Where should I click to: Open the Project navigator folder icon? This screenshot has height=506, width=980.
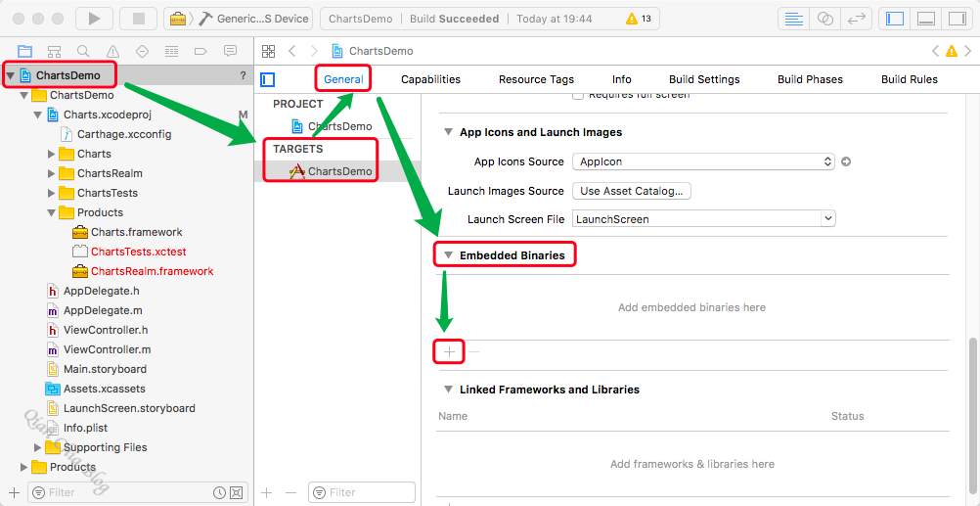click(25, 51)
